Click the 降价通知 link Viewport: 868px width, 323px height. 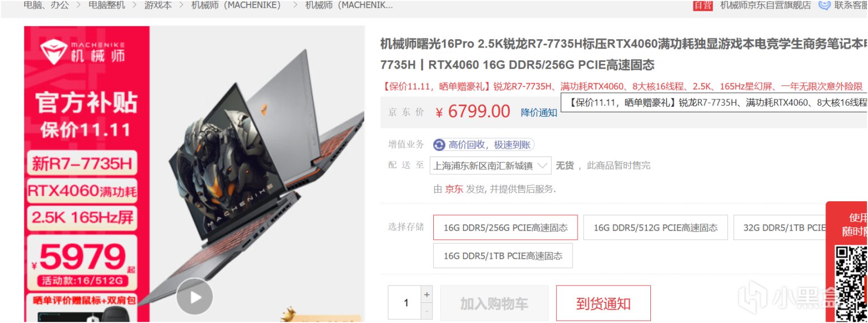(x=539, y=112)
